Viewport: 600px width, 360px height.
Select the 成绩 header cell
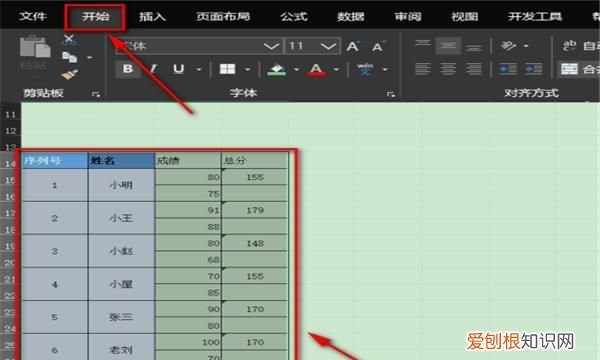coord(188,161)
